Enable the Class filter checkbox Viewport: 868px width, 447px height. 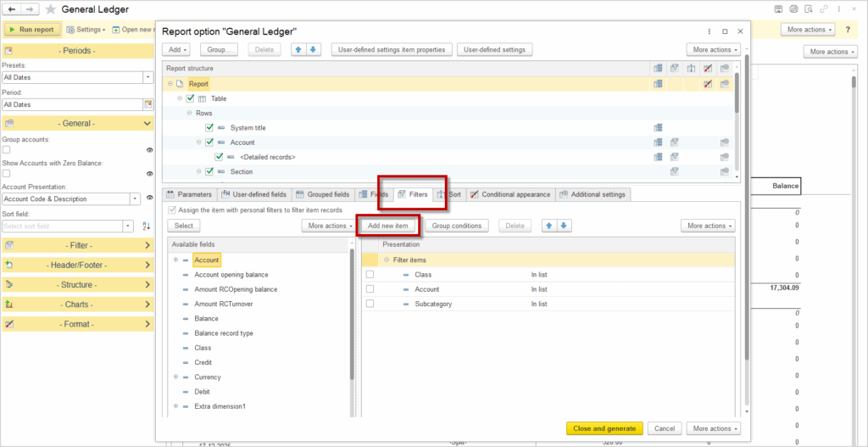pyautogui.click(x=370, y=275)
